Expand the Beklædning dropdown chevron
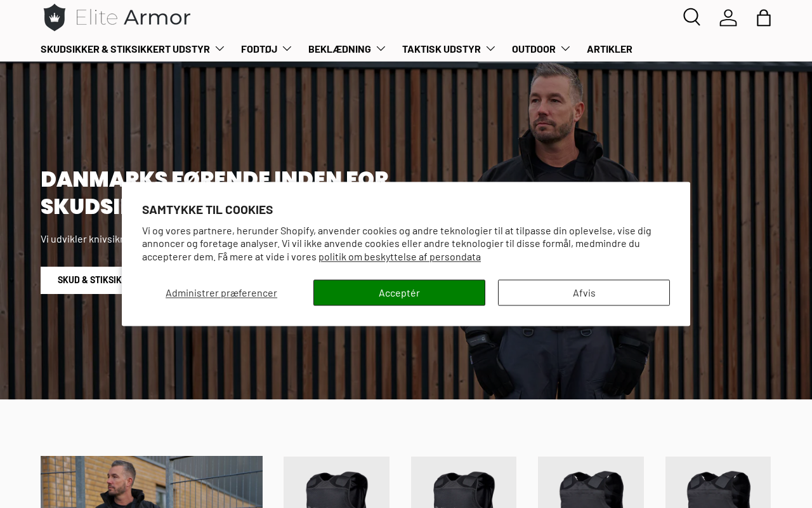The image size is (812, 508). click(x=381, y=49)
